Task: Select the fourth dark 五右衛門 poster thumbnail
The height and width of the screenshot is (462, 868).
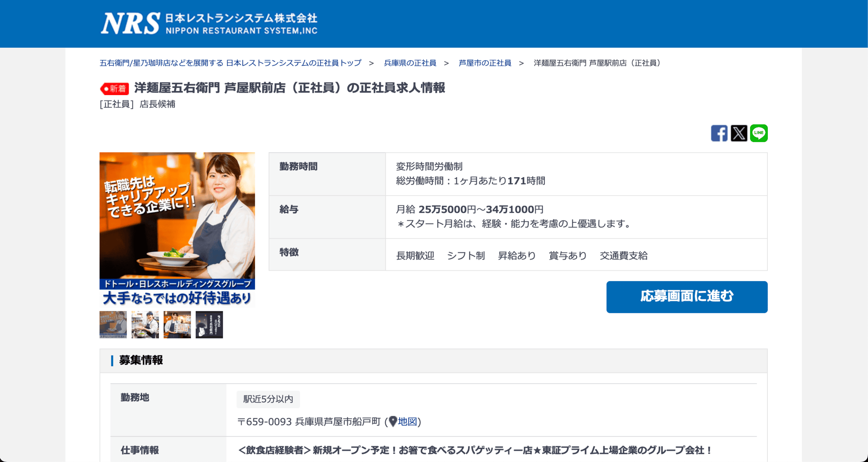Action: click(209, 325)
